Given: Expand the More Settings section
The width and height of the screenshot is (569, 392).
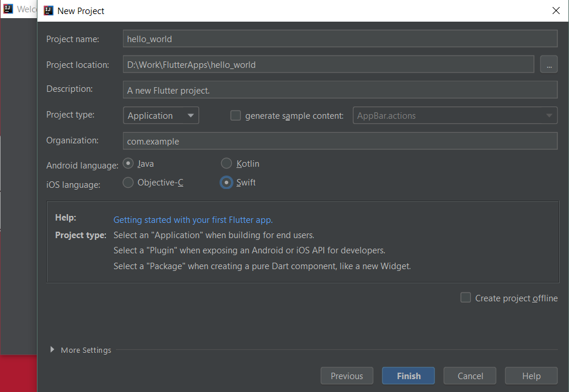Looking at the screenshot, I should coord(53,350).
